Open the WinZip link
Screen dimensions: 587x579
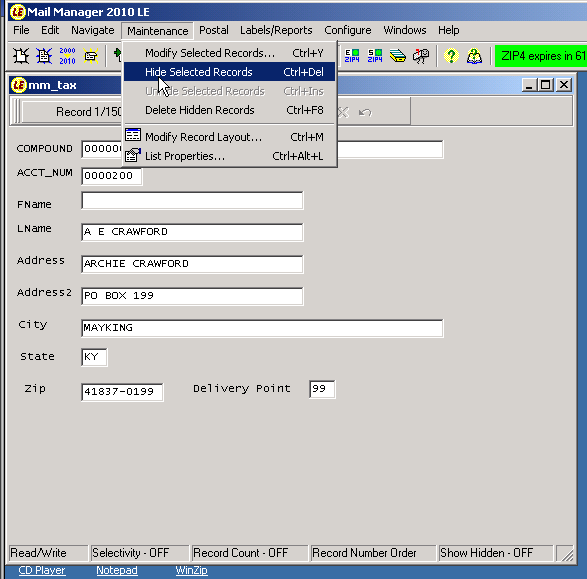point(191,570)
